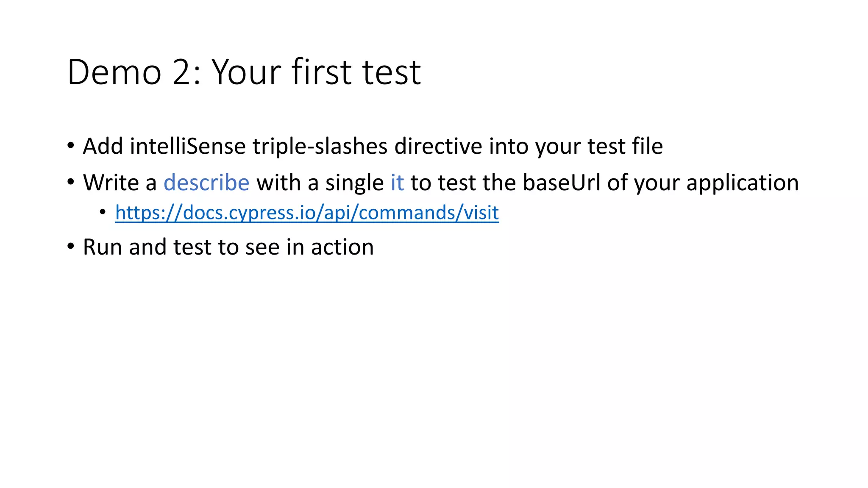Click the word "triple-slashes"

click(320, 147)
